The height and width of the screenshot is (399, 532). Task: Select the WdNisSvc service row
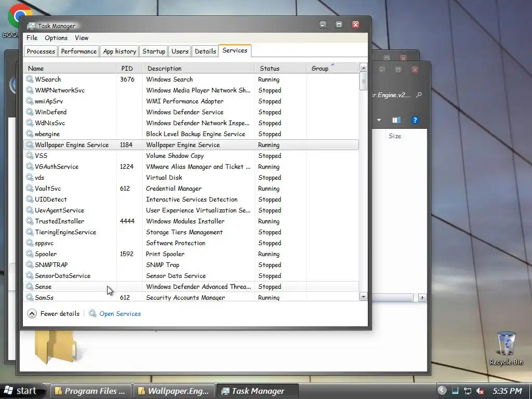(x=191, y=123)
